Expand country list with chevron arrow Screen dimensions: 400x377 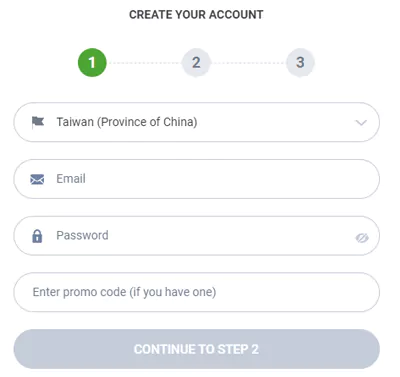[361, 123]
